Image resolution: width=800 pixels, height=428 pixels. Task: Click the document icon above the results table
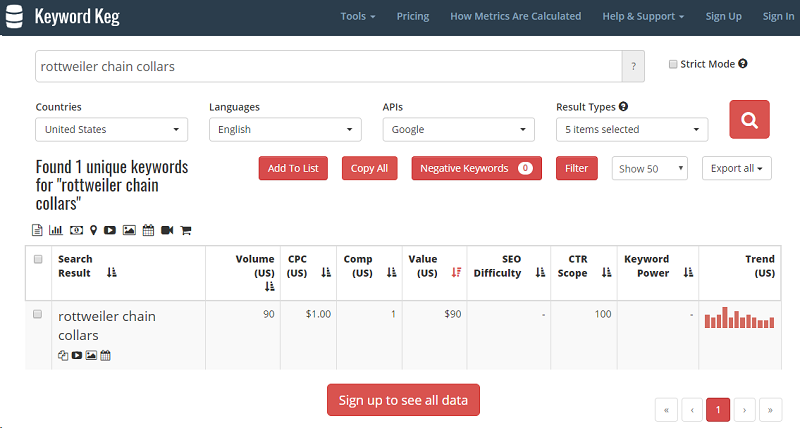(37, 230)
